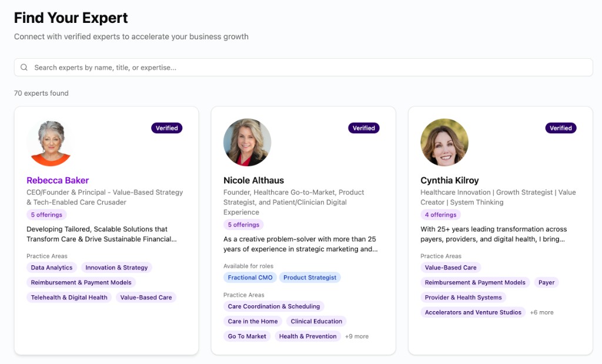Screen dimensions: 602x364
Task: Pick the Telehealth & Digital Health tag
Action: coord(69,298)
